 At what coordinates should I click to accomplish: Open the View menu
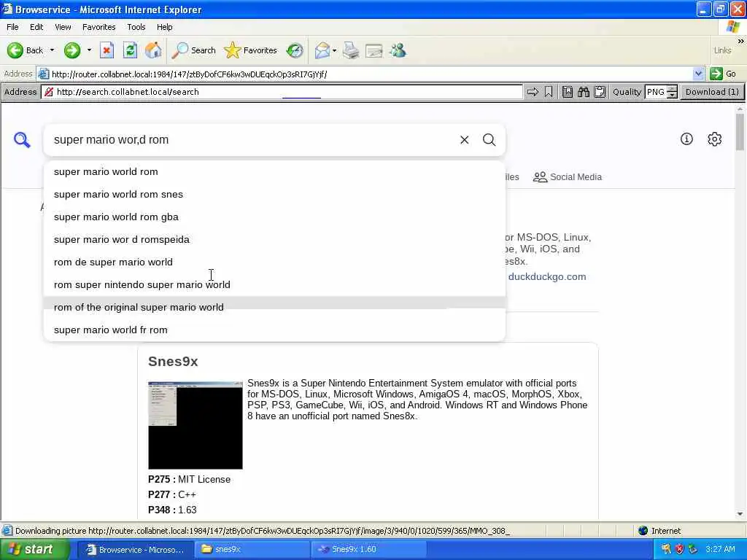(x=63, y=27)
